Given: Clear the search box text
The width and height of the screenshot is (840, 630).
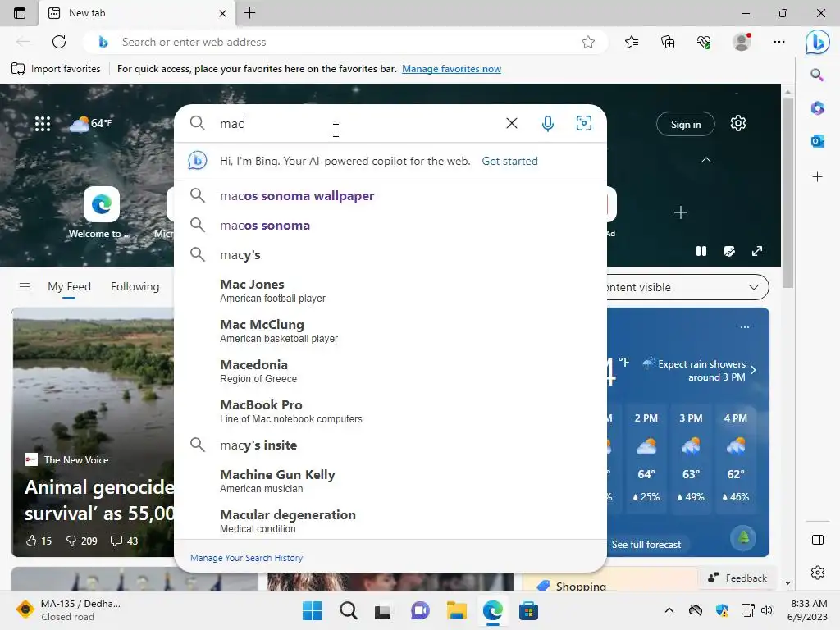Looking at the screenshot, I should point(512,123).
